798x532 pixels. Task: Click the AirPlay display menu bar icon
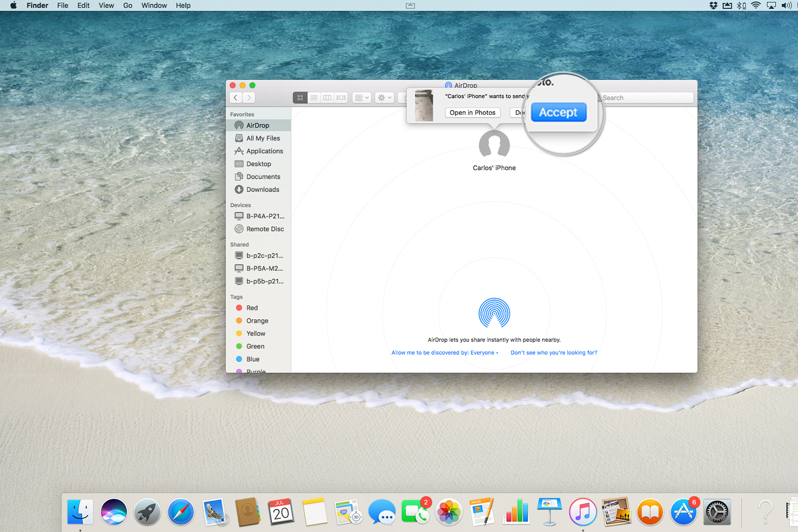(771, 5)
